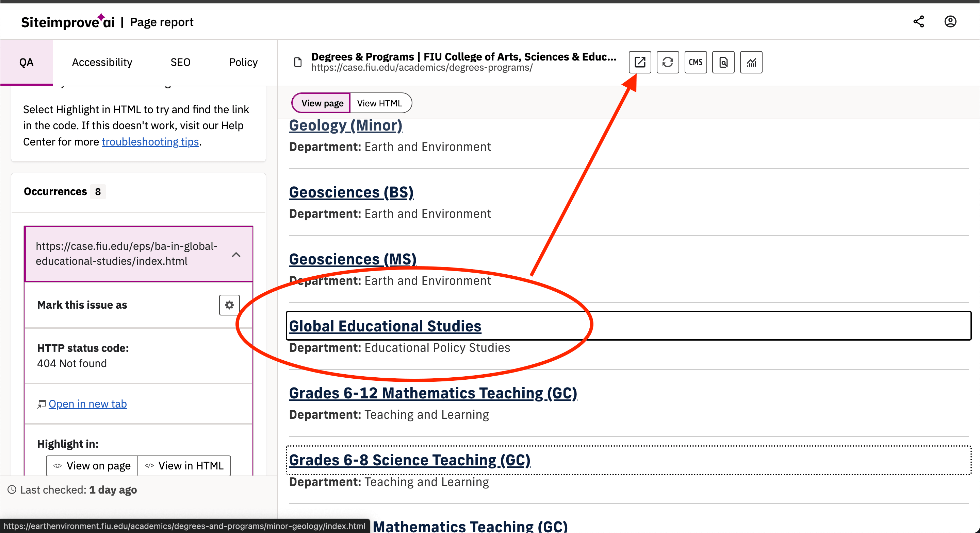Open the Global Educational Studies link
Screen dimensions: 980x533
pos(385,326)
